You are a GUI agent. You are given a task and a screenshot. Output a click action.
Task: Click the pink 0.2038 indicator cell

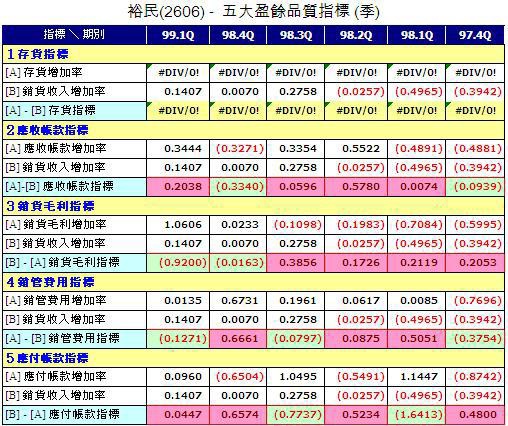(178, 187)
